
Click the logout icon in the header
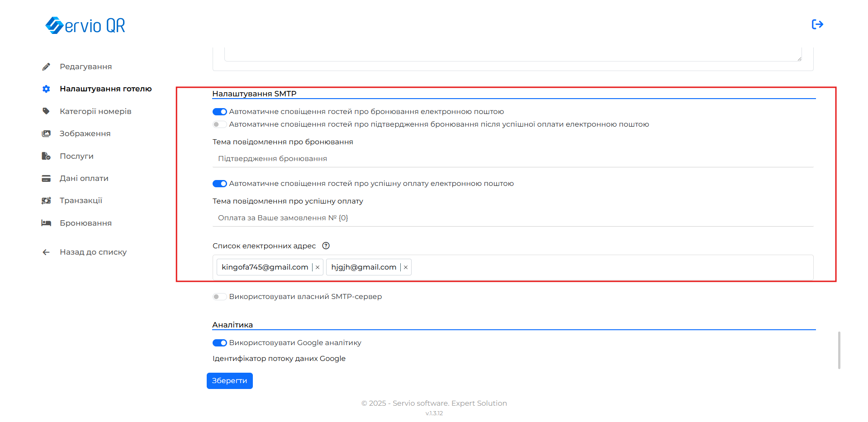[x=817, y=24]
